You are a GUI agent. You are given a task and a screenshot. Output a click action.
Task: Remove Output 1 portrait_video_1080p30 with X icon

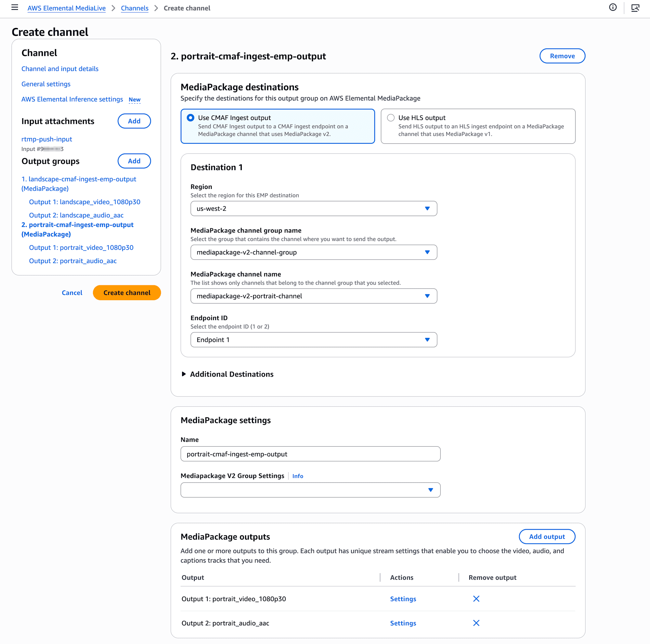(476, 598)
